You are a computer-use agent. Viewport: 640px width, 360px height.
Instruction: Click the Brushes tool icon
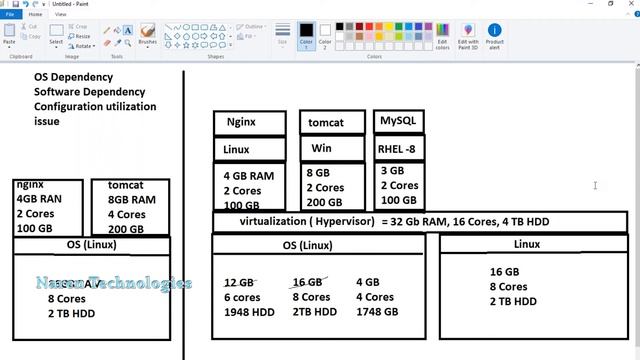147,30
